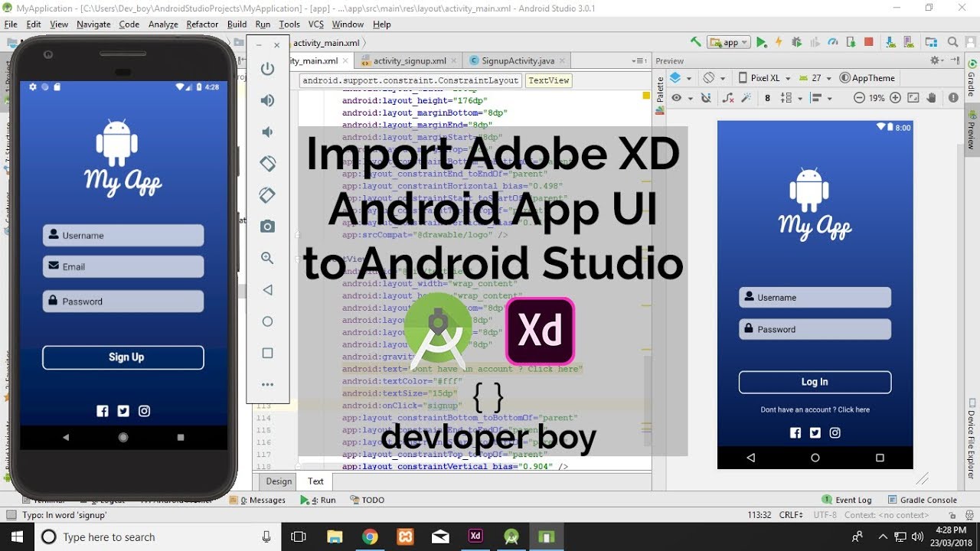Viewport: 980px width, 551px height.
Task: Take emulator screenshot camera icon
Action: point(267,227)
